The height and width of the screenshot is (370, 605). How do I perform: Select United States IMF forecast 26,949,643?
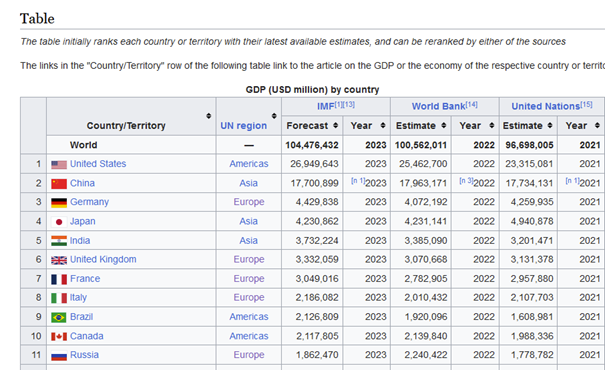[x=314, y=164]
